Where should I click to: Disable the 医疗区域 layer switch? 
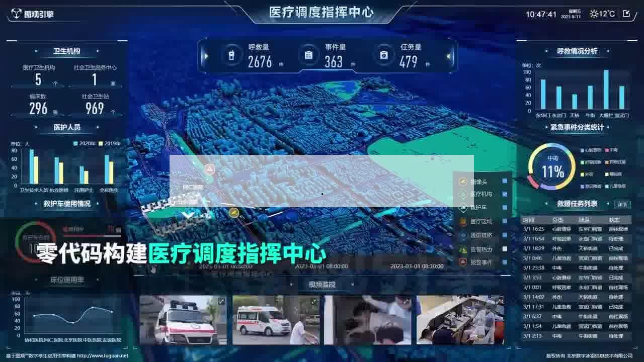click(505, 221)
